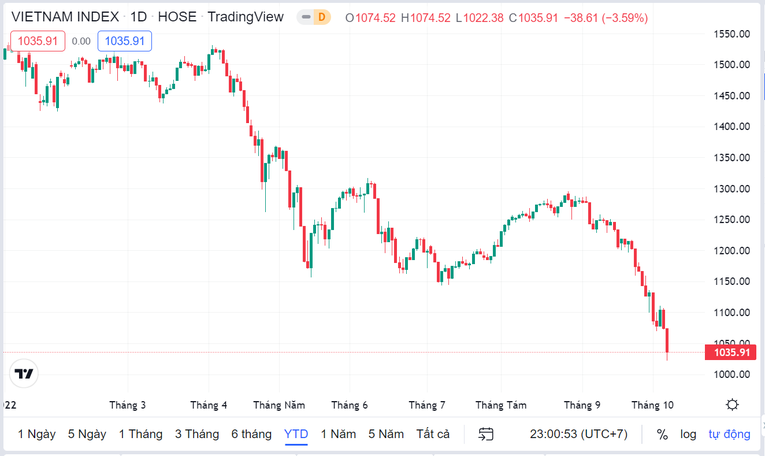
Task: Choose the 6 tháng range
Action: [x=251, y=434]
